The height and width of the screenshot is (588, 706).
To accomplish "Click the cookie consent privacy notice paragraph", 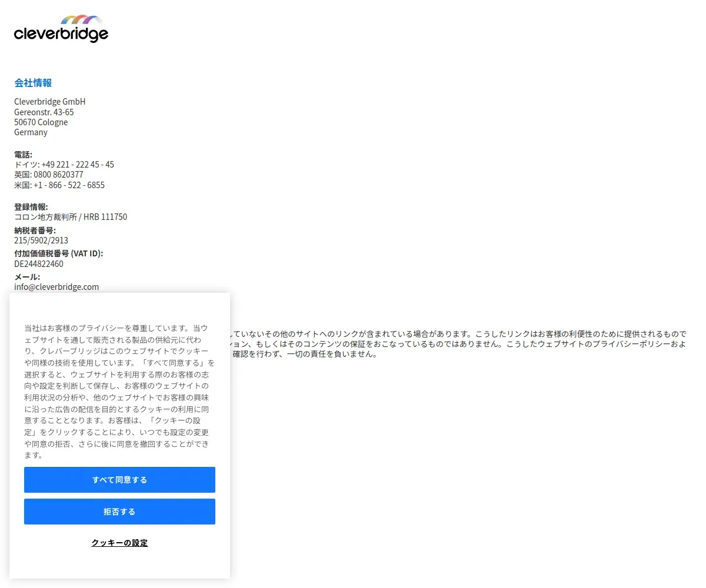I will [119, 391].
